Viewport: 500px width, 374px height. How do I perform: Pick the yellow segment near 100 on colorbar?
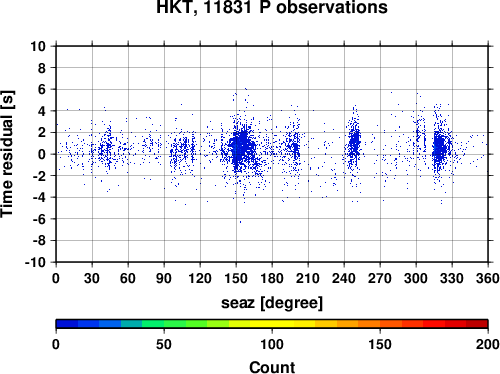point(272,324)
